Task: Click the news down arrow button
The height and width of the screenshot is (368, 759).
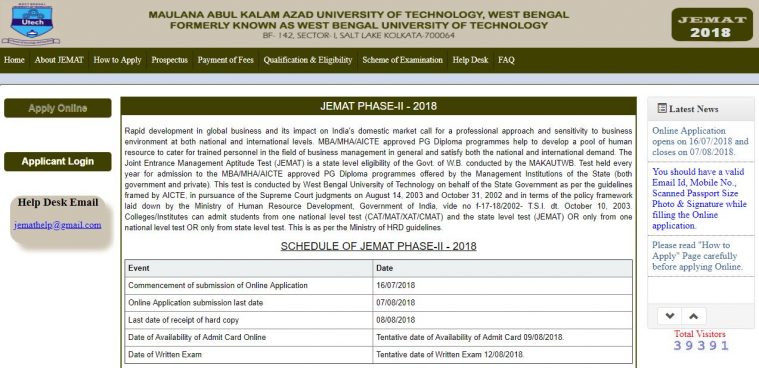Action: pyautogui.click(x=669, y=316)
